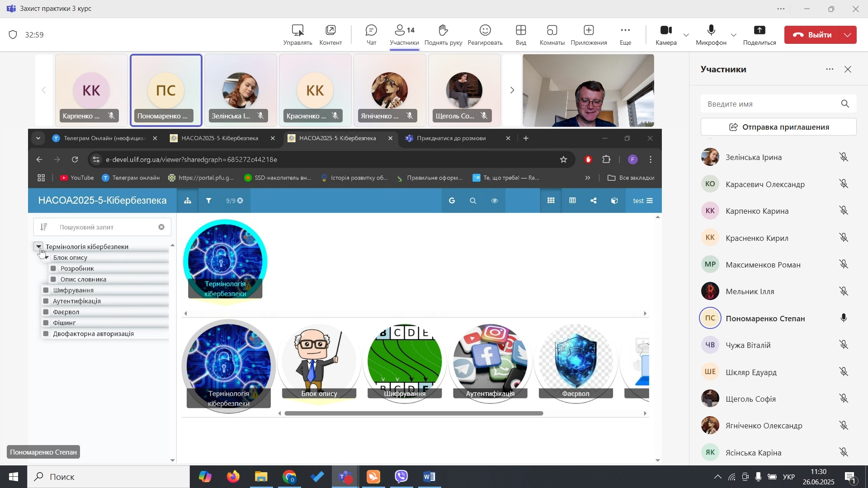The image size is (868, 488).
Task: Switch to the Телеграм Онлайн browser tab
Action: [x=104, y=138]
